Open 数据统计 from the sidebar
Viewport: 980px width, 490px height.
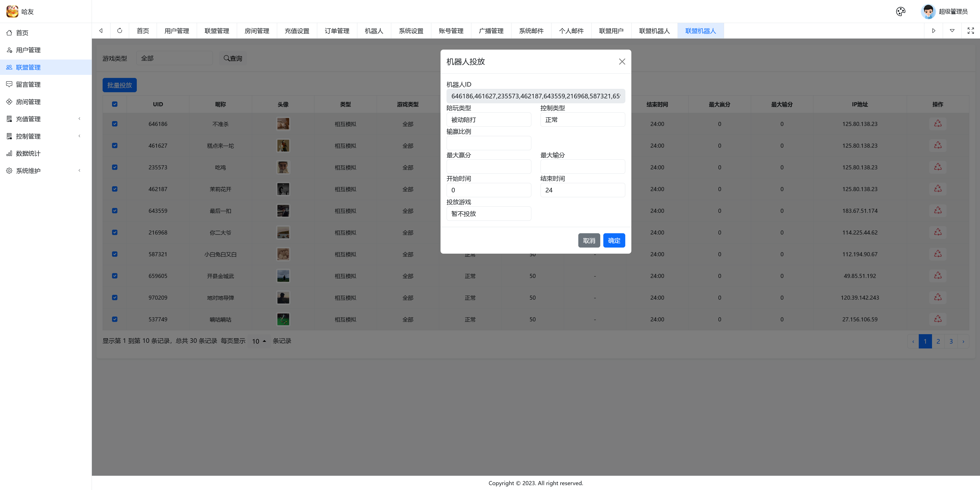pos(28,153)
